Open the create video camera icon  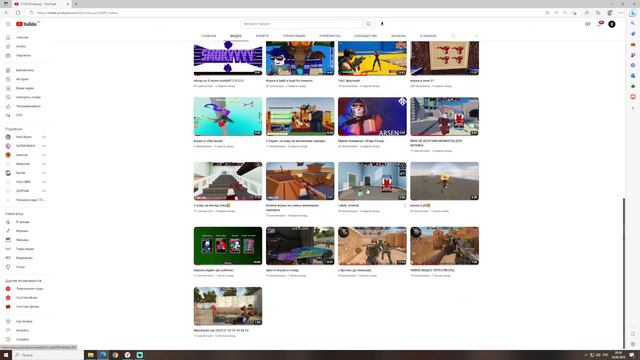click(588, 24)
